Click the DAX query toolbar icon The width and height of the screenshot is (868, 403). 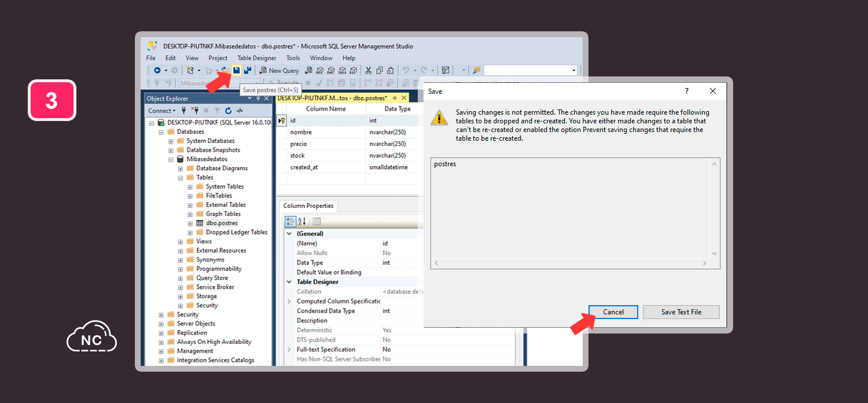[352, 70]
